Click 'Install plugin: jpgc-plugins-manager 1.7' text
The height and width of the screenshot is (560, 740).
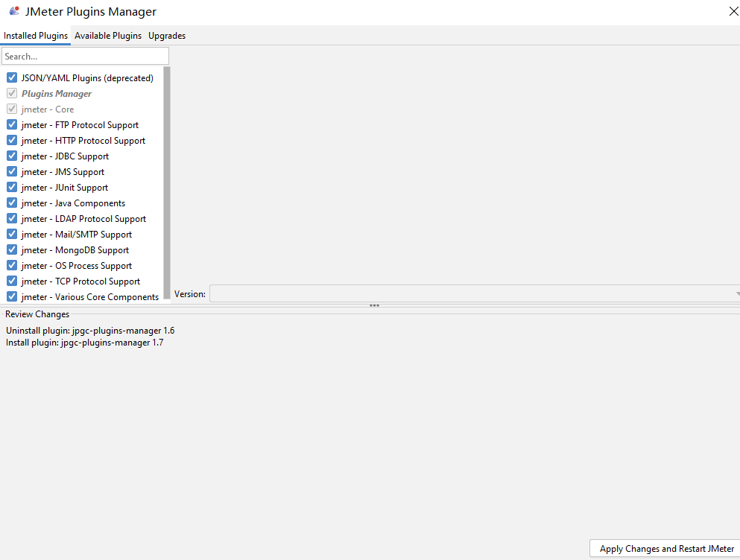coord(84,343)
